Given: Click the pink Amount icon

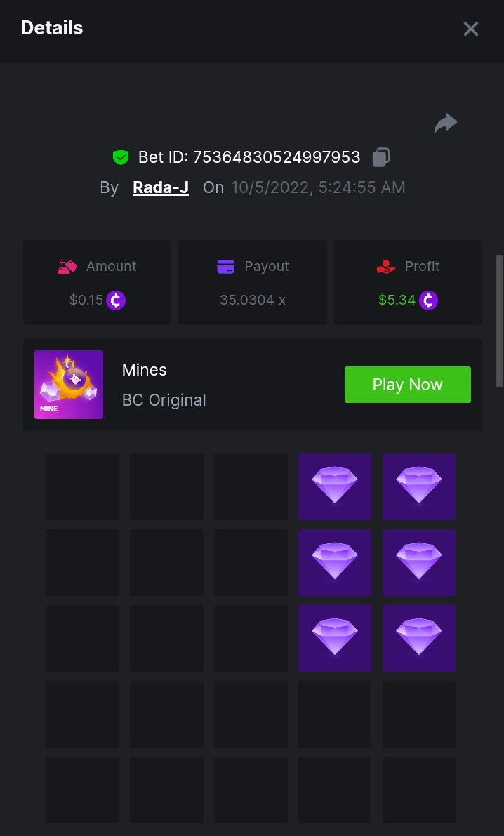Looking at the screenshot, I should [x=67, y=267].
